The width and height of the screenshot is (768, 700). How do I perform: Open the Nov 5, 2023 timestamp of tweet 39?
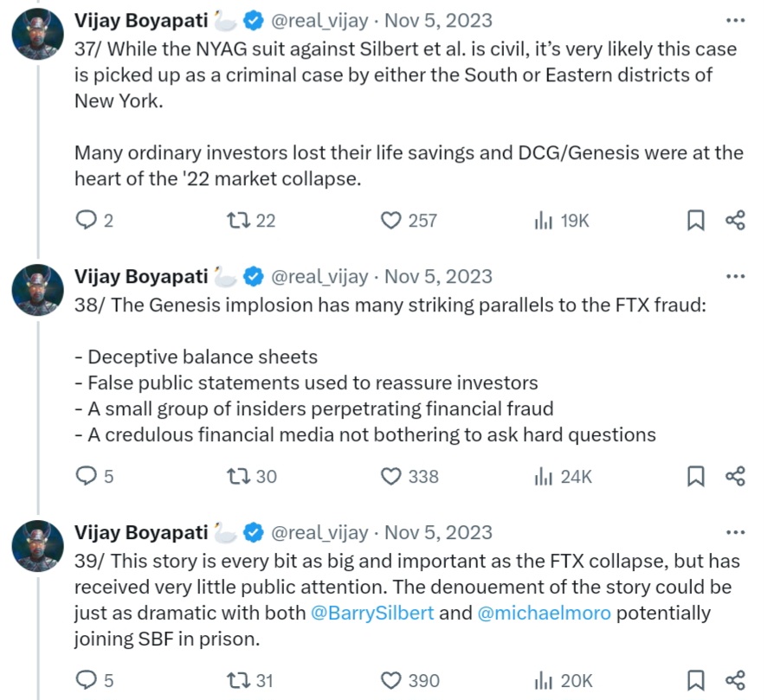438,533
